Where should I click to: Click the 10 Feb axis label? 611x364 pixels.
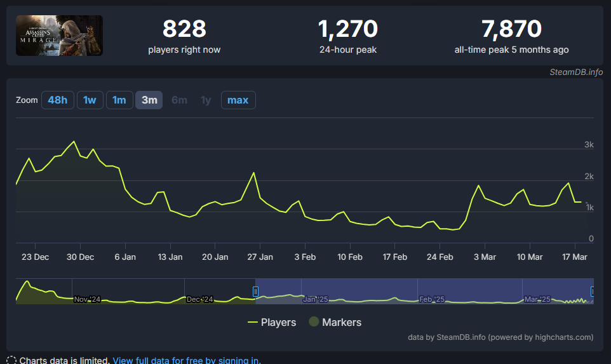[x=350, y=257]
